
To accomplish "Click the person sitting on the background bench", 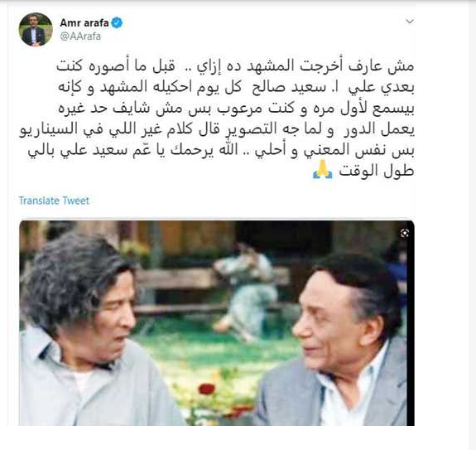I will [x=248, y=292].
